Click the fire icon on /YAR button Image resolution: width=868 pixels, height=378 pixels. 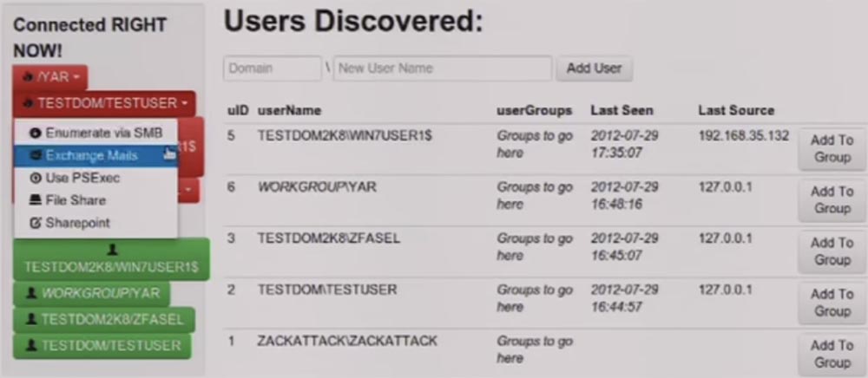[28, 77]
